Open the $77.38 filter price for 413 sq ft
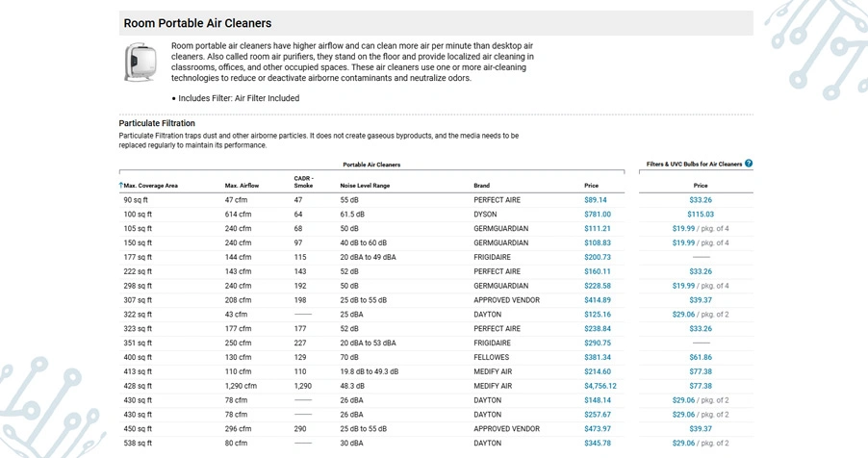 click(701, 372)
